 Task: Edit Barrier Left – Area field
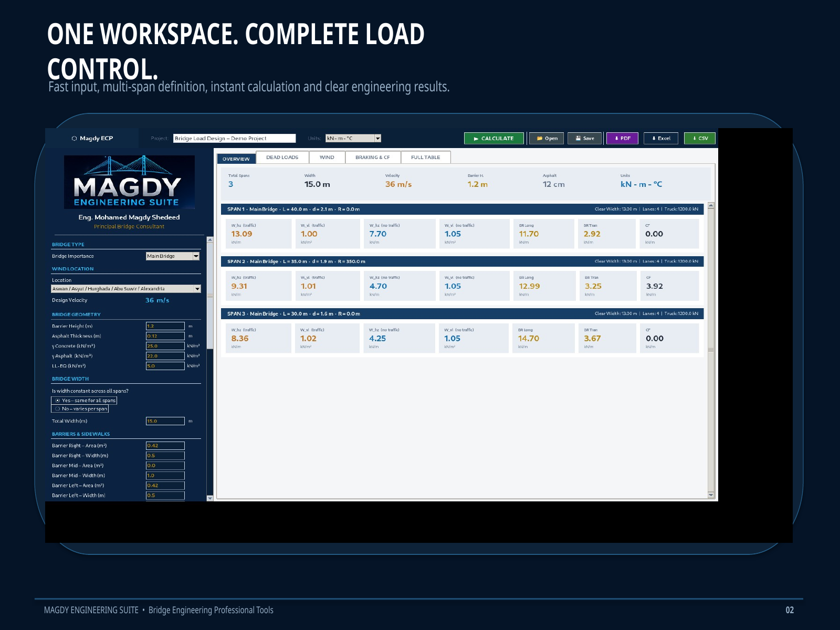tap(165, 486)
